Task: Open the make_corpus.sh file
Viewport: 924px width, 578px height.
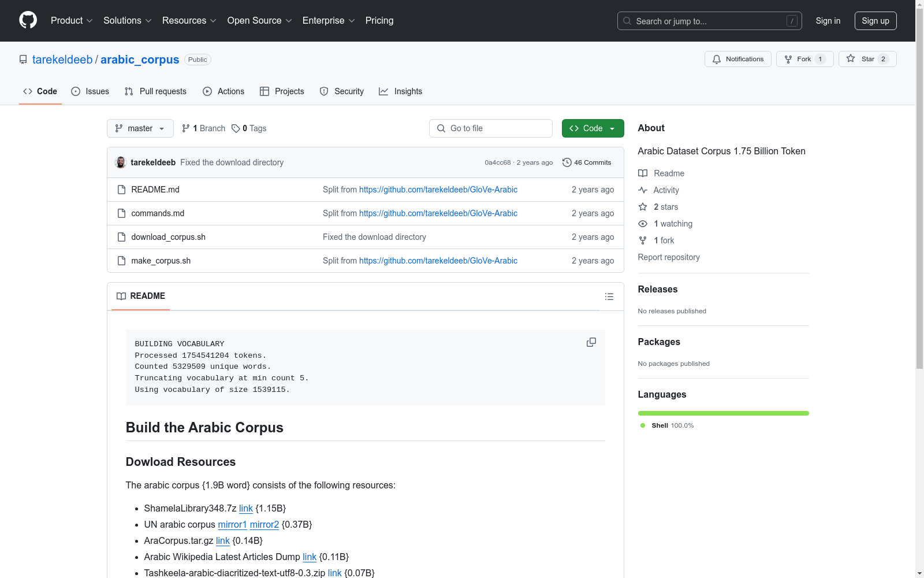Action: [x=161, y=261]
